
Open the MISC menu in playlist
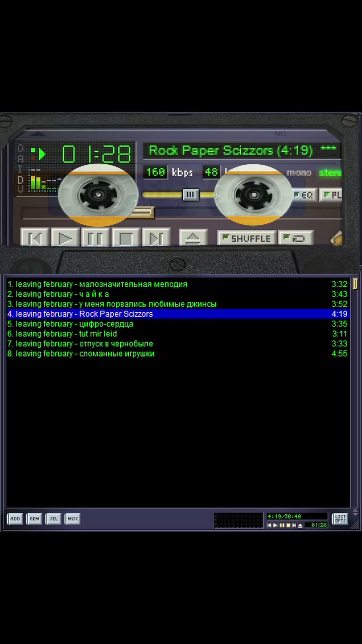[73, 519]
